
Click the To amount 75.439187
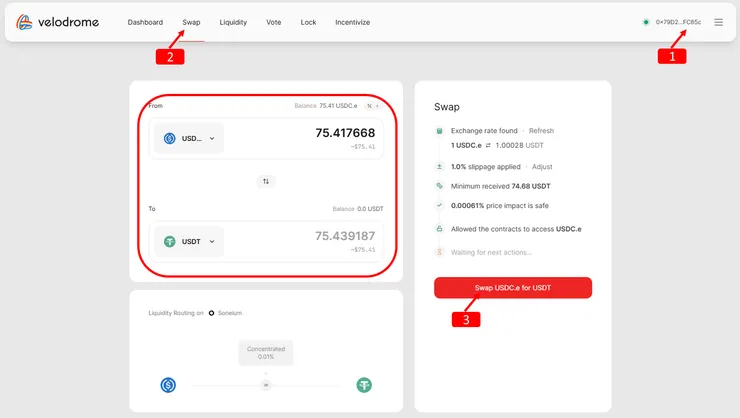tap(345, 236)
